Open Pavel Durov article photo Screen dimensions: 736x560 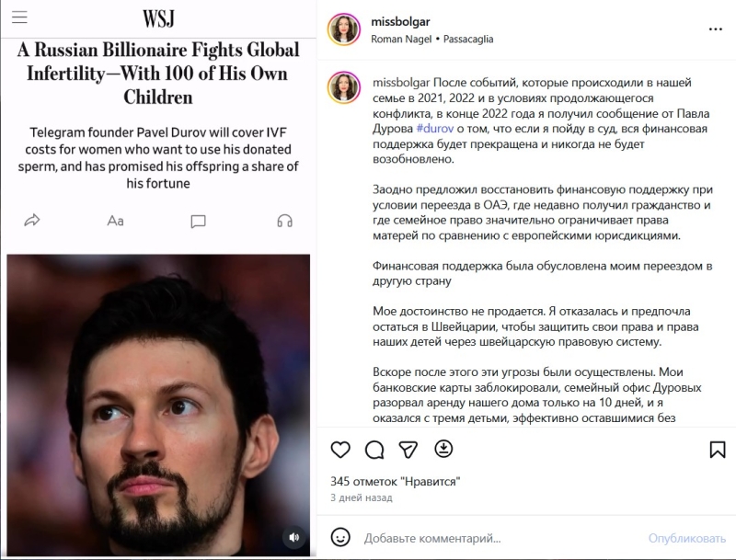(x=158, y=406)
